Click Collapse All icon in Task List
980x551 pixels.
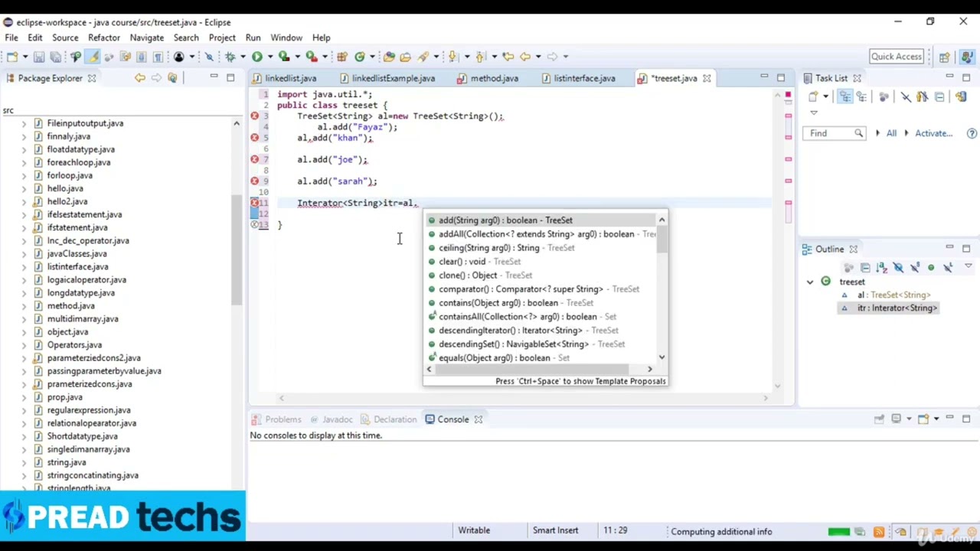point(939,96)
